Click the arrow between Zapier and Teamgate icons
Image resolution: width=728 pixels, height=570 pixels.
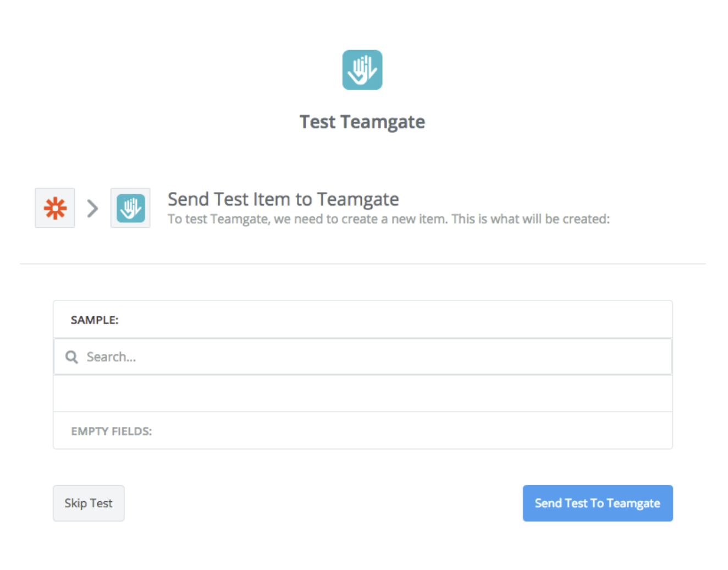click(92, 209)
